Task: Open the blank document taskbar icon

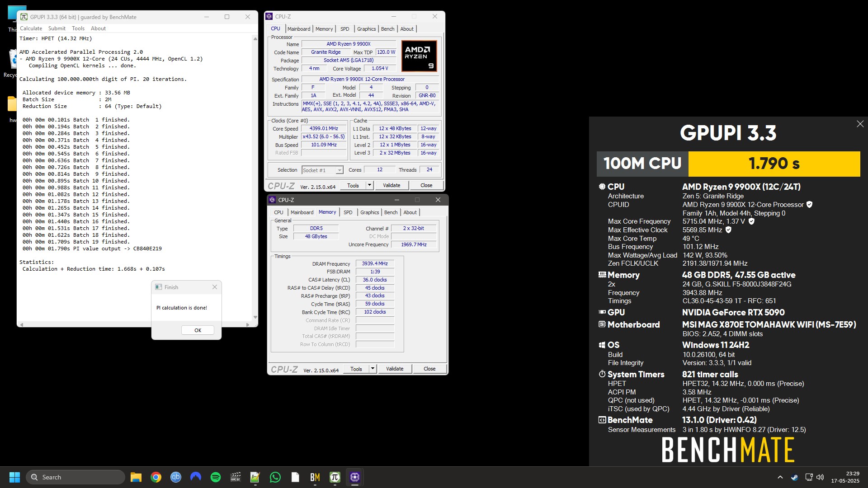Action: tap(295, 477)
